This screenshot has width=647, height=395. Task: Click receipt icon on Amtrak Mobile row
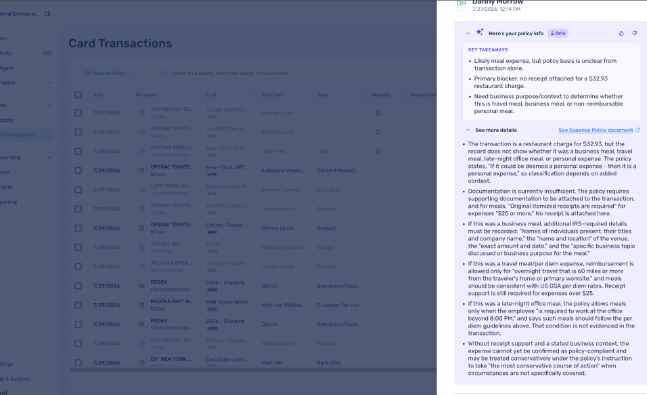(x=378, y=151)
